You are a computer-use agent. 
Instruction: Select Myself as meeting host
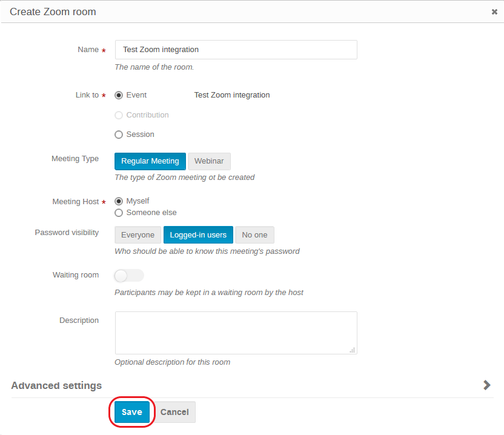pos(119,201)
